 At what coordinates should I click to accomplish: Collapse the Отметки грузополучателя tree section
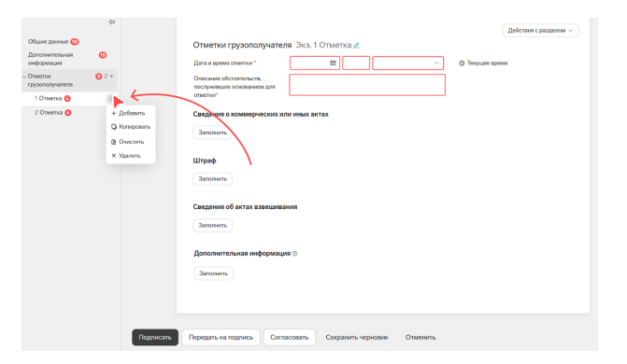[x=24, y=77]
